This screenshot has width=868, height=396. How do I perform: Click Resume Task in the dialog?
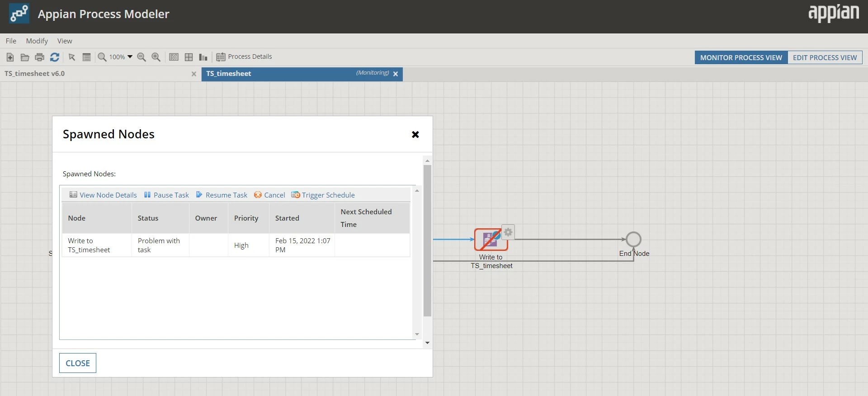[222, 195]
